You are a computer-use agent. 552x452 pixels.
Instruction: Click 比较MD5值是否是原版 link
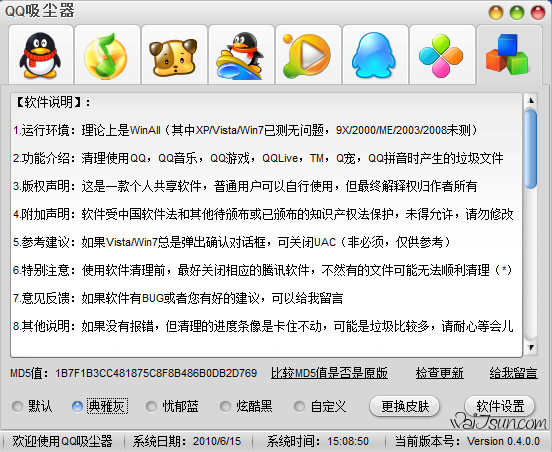(329, 373)
